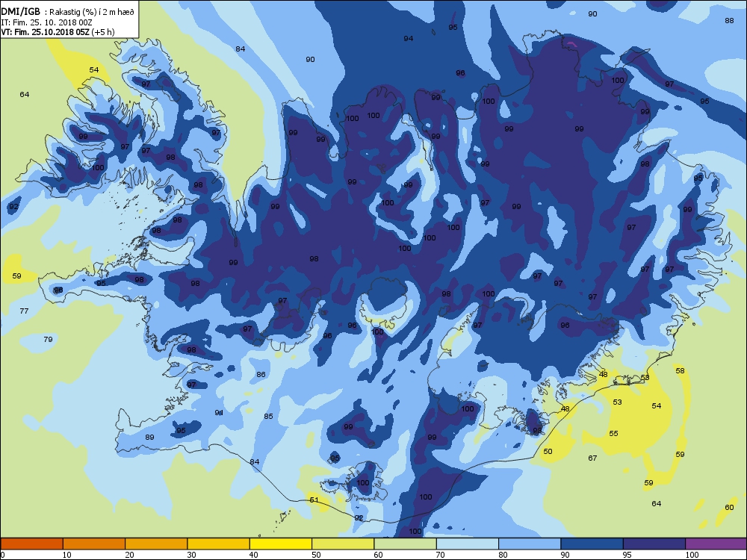Select humidity value 91 on the map
Image resolution: width=747 pixels, height=560 pixels.
[219, 413]
